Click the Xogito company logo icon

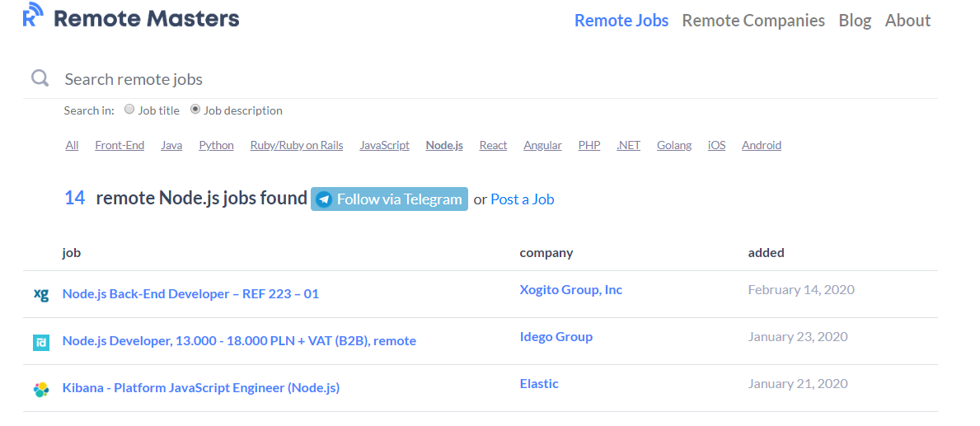click(41, 294)
